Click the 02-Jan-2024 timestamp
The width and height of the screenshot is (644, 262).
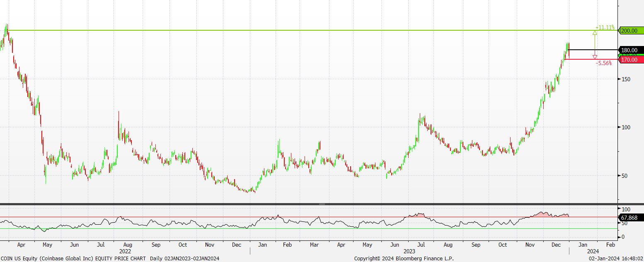coord(616,258)
